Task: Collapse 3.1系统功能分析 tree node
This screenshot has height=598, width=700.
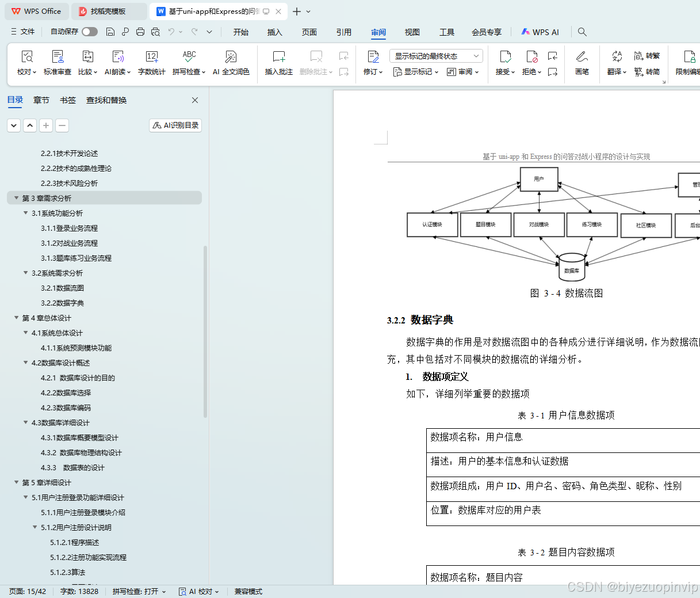Action: click(x=26, y=213)
